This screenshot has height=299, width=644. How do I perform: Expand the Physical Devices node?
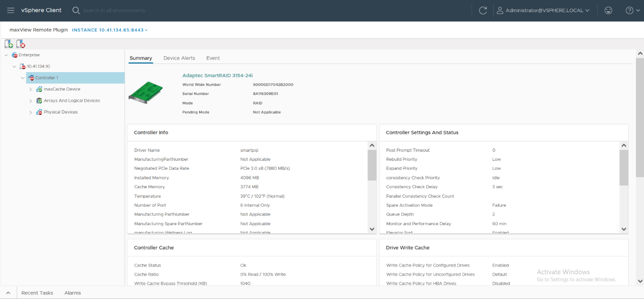click(31, 112)
